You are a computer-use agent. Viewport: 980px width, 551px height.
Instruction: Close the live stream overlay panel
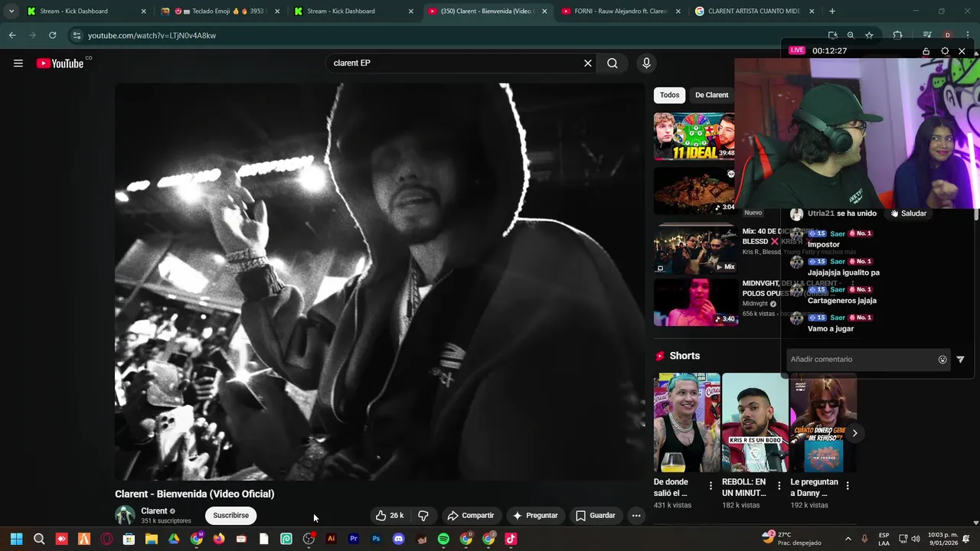click(x=962, y=51)
